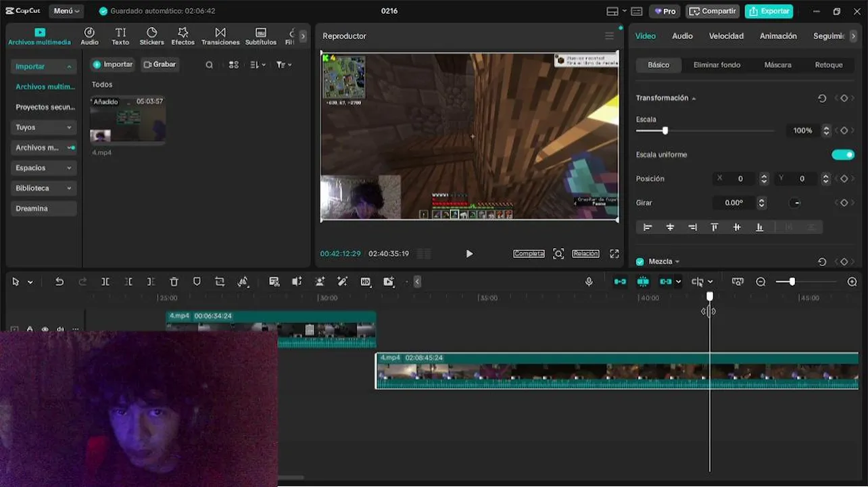
Task: Add a marker with the shield-shaped icon
Action: click(197, 281)
